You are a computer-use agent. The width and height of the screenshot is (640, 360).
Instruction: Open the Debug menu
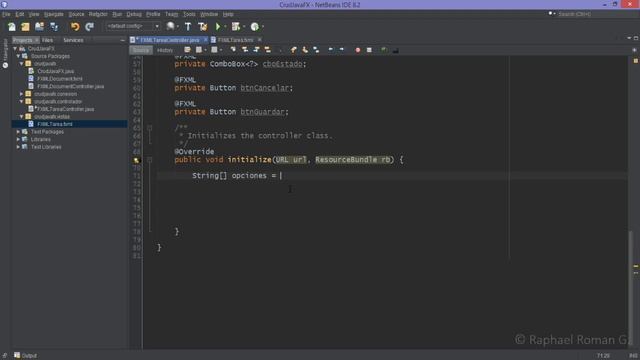click(134, 14)
